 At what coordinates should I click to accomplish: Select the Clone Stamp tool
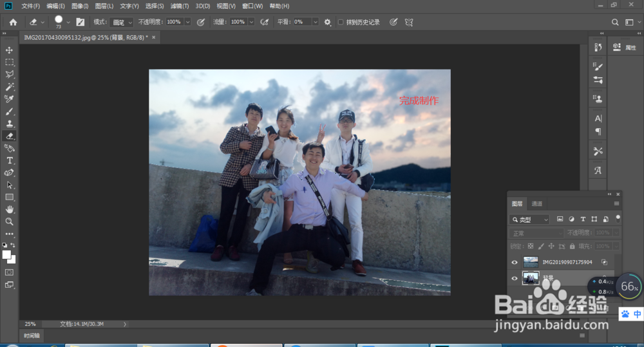tap(9, 124)
